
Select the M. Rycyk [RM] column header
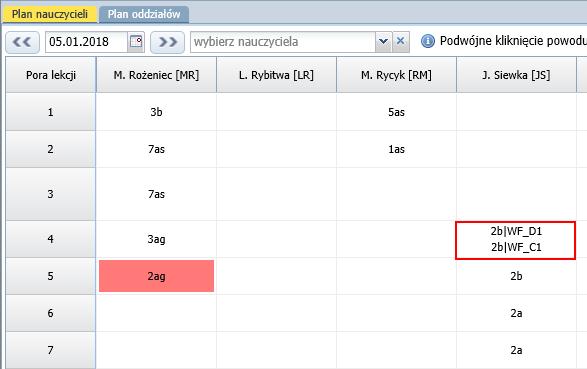click(x=396, y=75)
